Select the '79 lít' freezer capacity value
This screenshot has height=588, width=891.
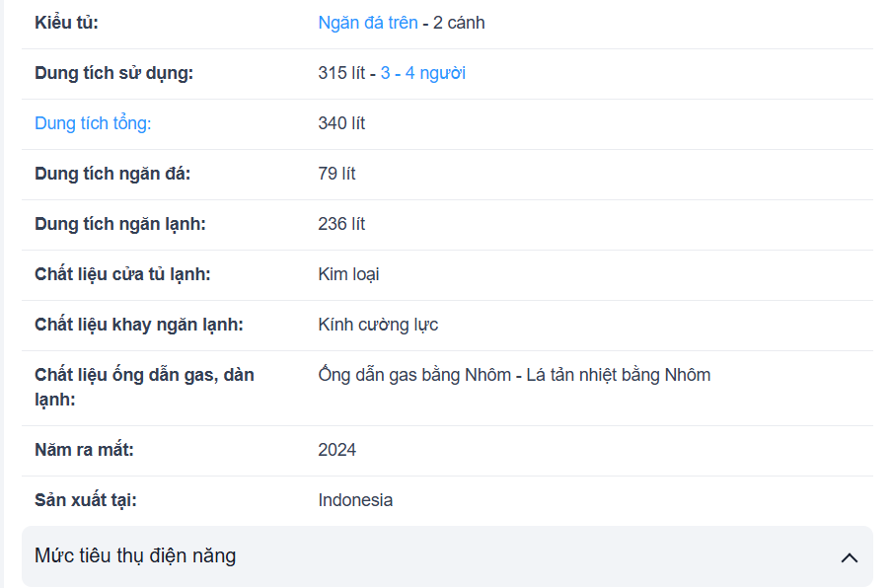tap(337, 174)
